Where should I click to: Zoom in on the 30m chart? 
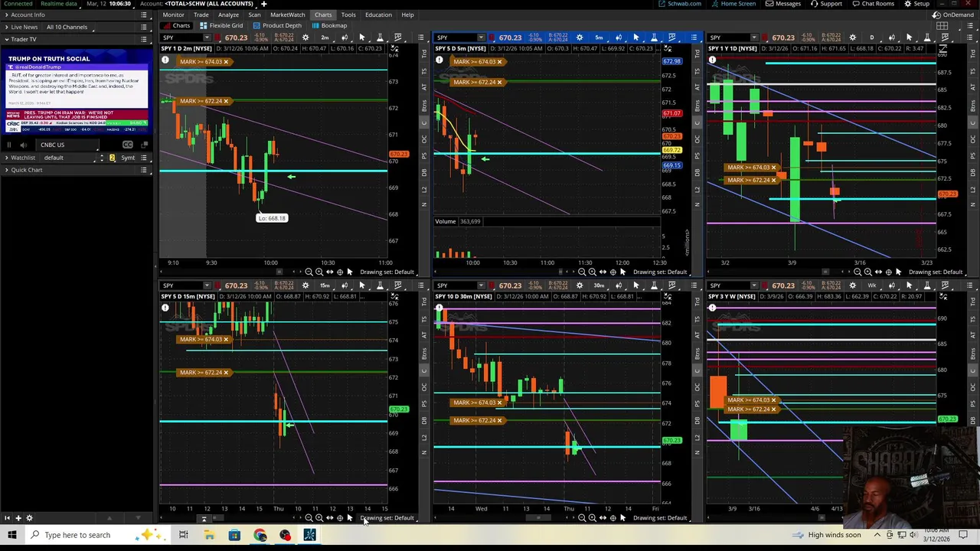click(x=592, y=518)
